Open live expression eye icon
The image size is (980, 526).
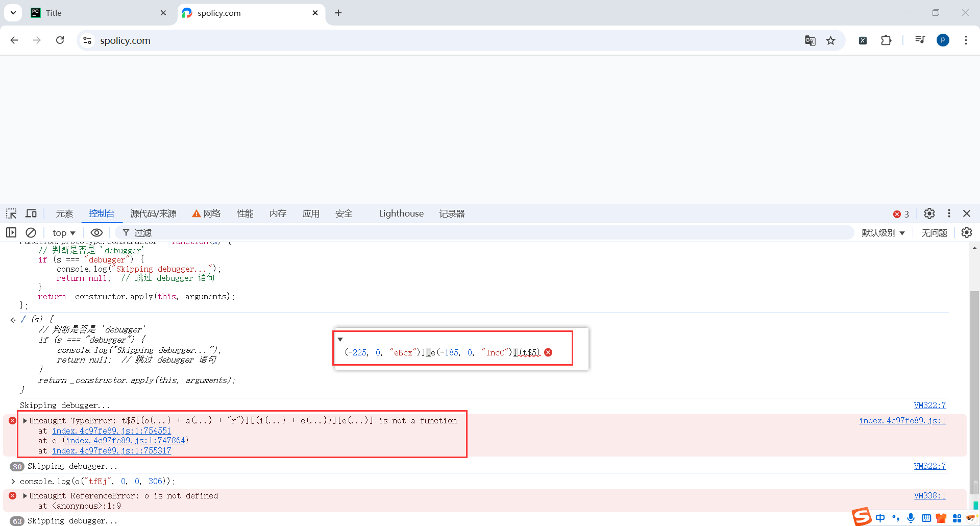click(x=96, y=232)
